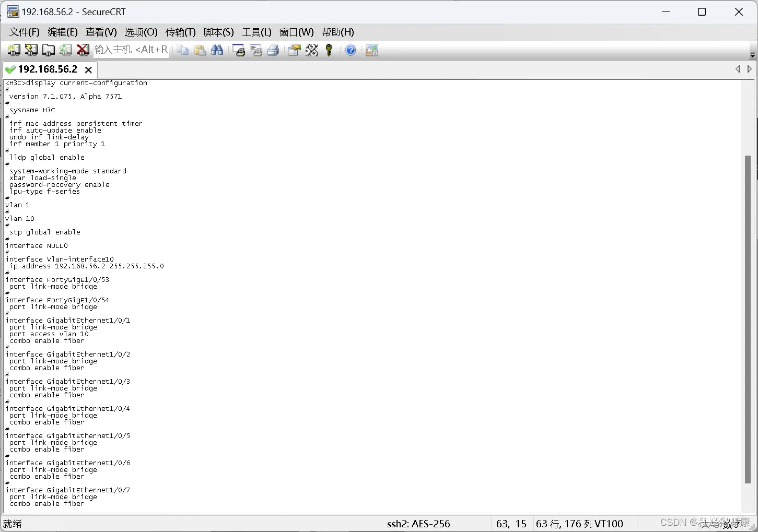Click 'interface GigabitEthernet1/0/4' line
Viewport: 758px width, 532px height.
pyautogui.click(x=67, y=409)
